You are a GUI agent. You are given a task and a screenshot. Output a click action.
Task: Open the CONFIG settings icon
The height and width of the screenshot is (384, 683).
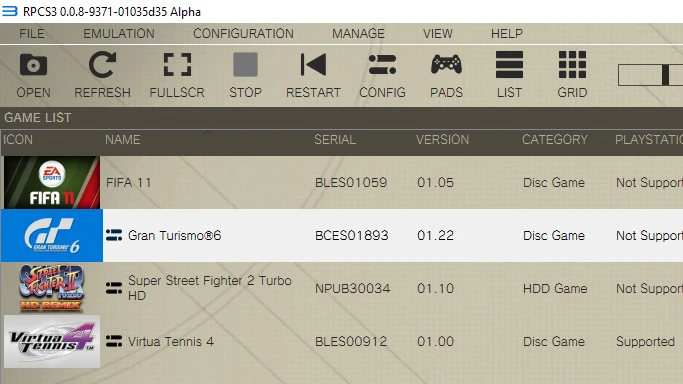pos(382,65)
